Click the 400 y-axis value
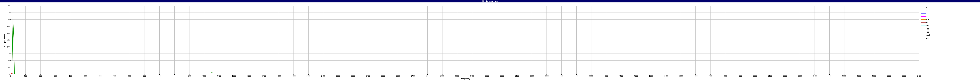Image resolution: width=980 pixels, height=82 pixels. point(8,20)
